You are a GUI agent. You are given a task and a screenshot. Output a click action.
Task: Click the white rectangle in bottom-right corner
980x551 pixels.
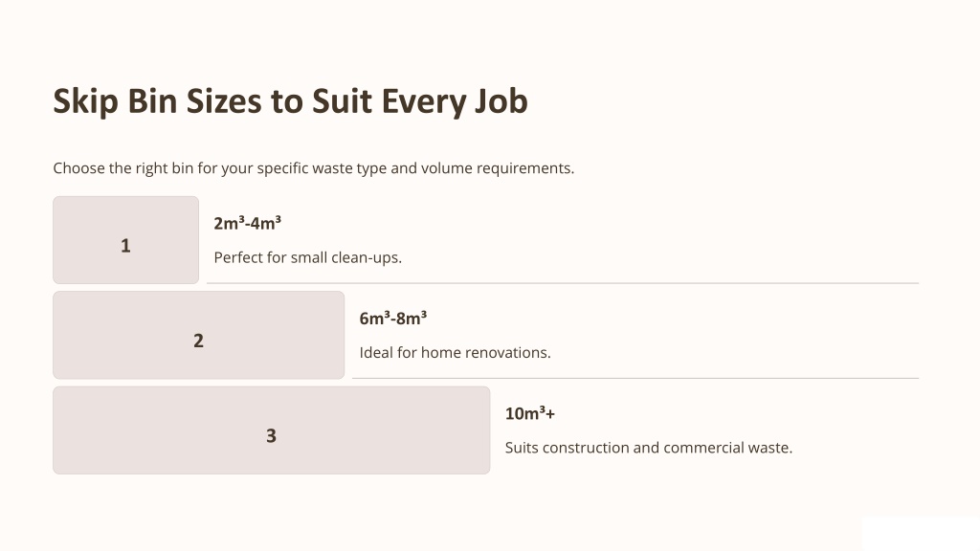pyautogui.click(x=921, y=534)
